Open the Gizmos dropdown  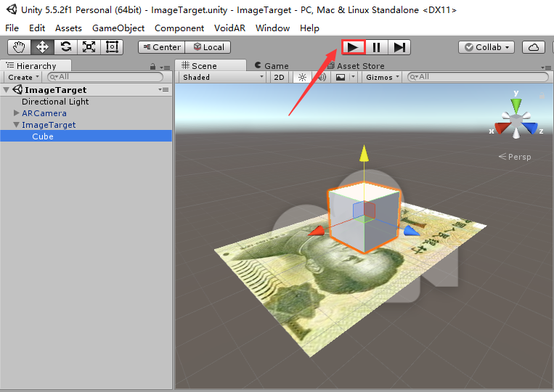click(x=383, y=77)
